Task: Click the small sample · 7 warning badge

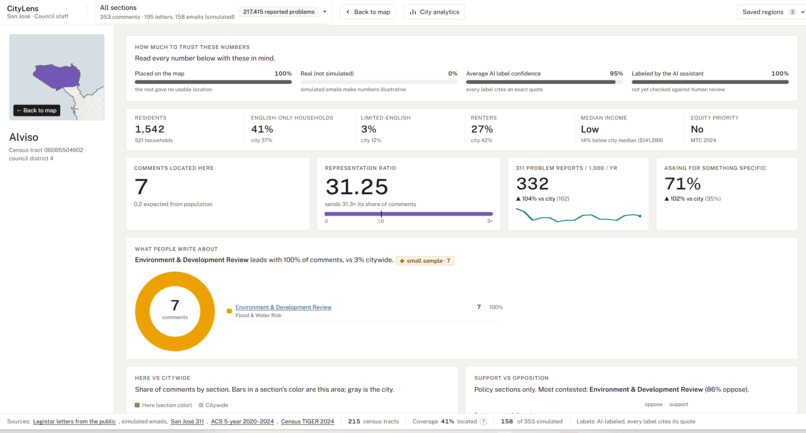Action: click(x=425, y=261)
